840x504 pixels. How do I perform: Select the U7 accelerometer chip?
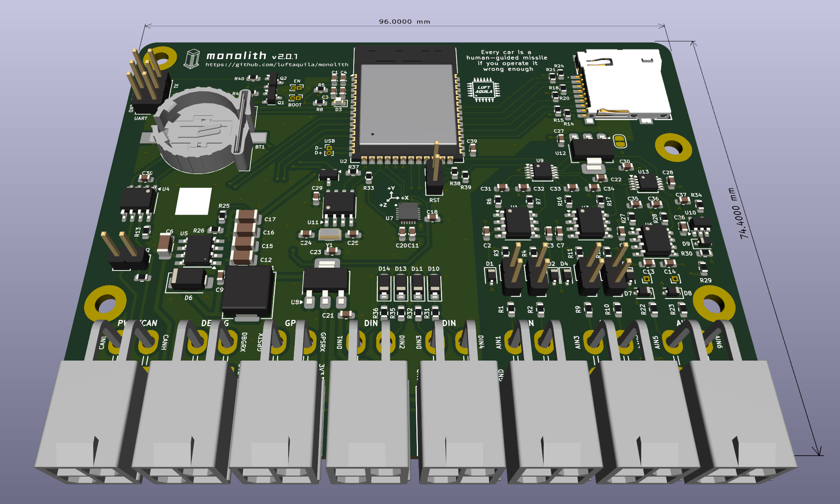click(x=408, y=212)
